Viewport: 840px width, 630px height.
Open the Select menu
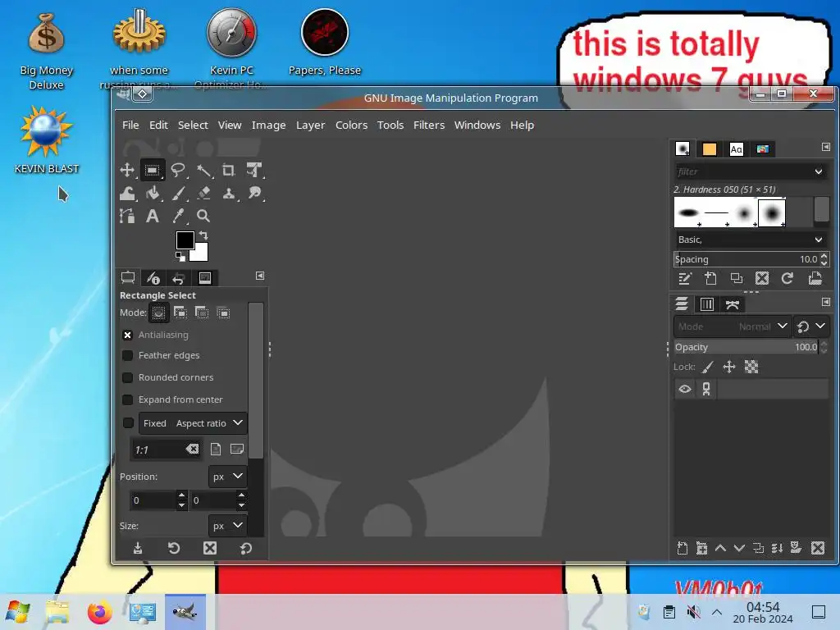click(x=193, y=125)
